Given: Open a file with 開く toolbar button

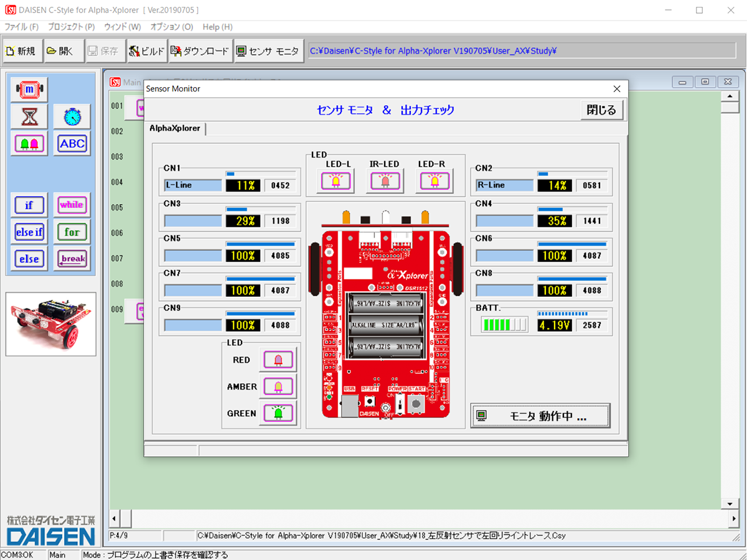Looking at the screenshot, I should (x=63, y=51).
